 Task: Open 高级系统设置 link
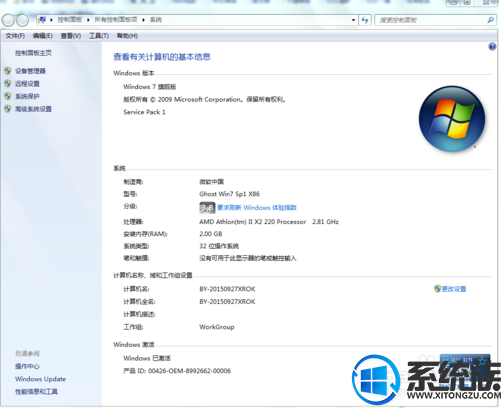pyautogui.click(x=33, y=109)
